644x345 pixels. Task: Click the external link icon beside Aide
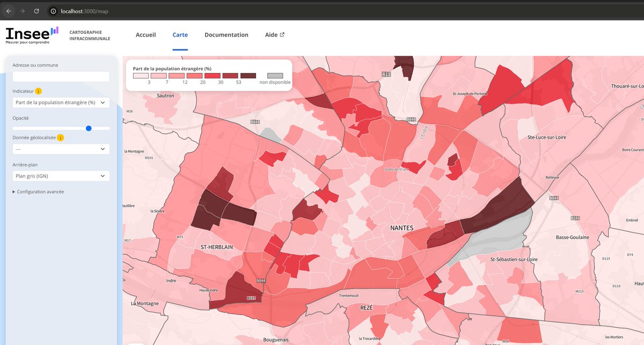pos(282,35)
